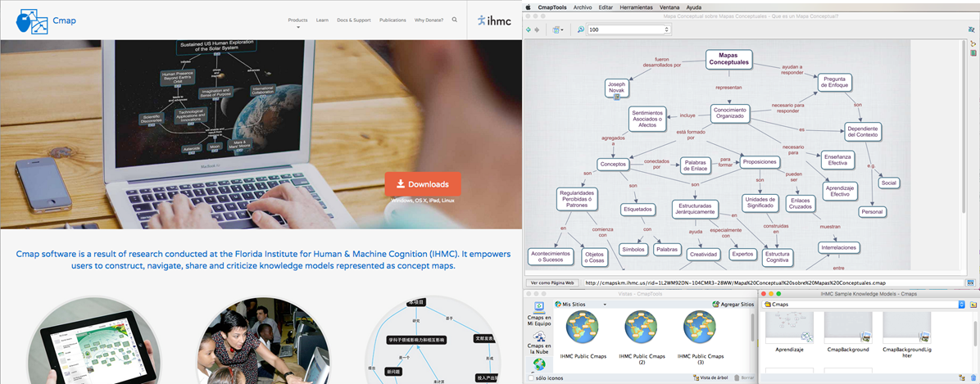Click the Ver como Página Web button
The width and height of the screenshot is (980, 384).
tap(553, 282)
